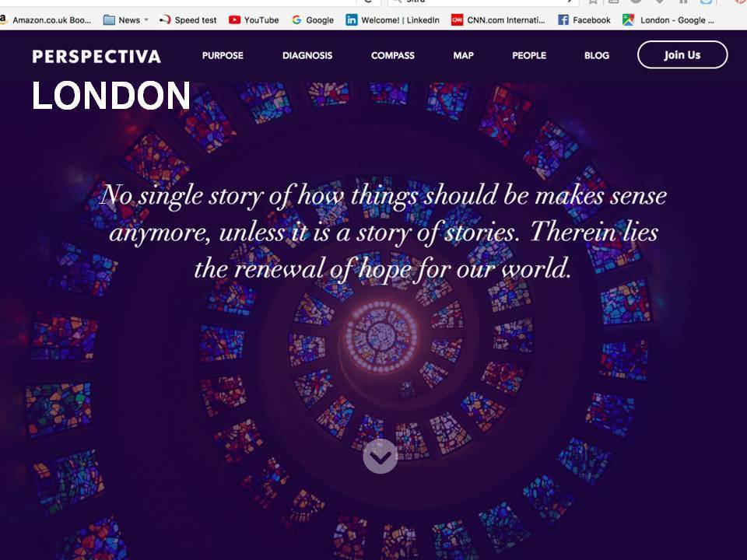Open the Speed test bookmark
This screenshot has width=747, height=560.
pyautogui.click(x=188, y=20)
